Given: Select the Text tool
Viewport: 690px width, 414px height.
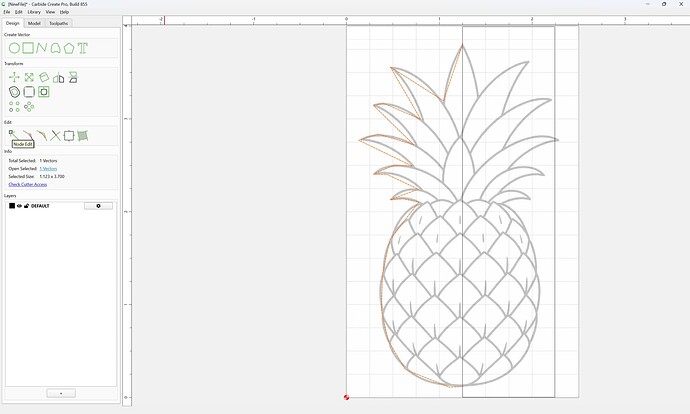Looking at the screenshot, I should click(83, 48).
